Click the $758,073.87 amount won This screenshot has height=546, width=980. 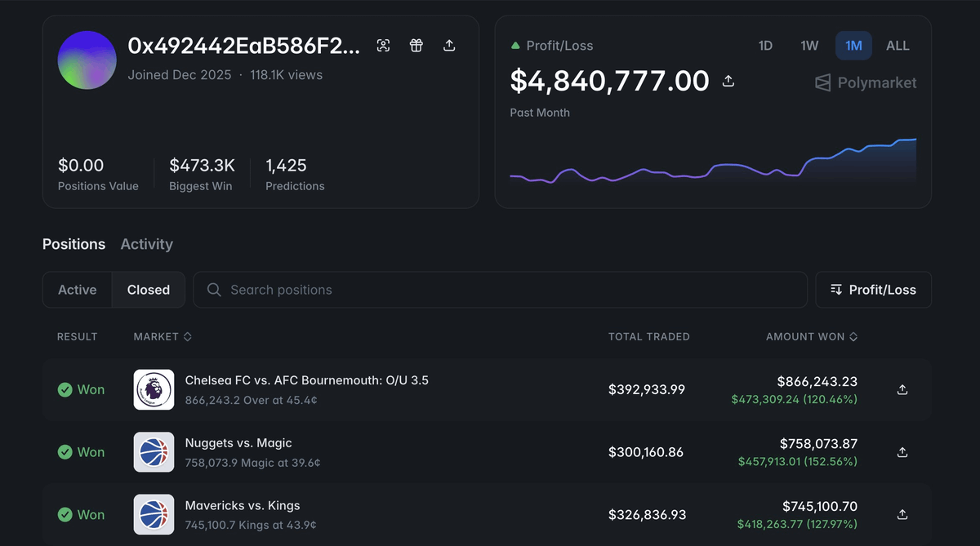pyautogui.click(x=819, y=444)
